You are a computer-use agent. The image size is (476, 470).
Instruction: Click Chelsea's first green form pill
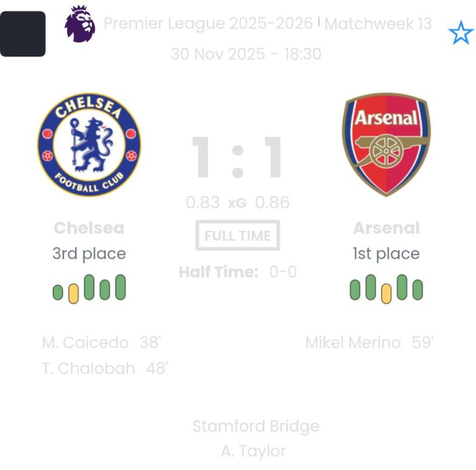point(58,292)
